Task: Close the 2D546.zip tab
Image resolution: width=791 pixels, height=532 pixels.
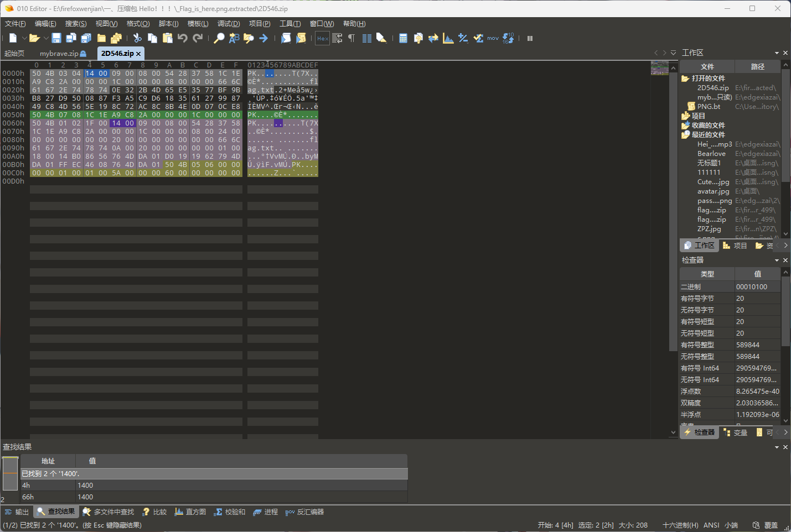Action: coord(138,54)
